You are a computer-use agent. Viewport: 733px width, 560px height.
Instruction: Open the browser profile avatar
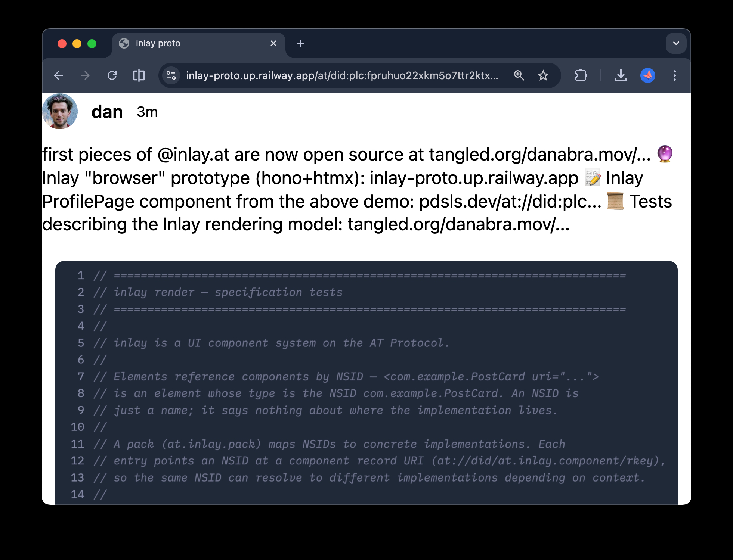(x=647, y=76)
